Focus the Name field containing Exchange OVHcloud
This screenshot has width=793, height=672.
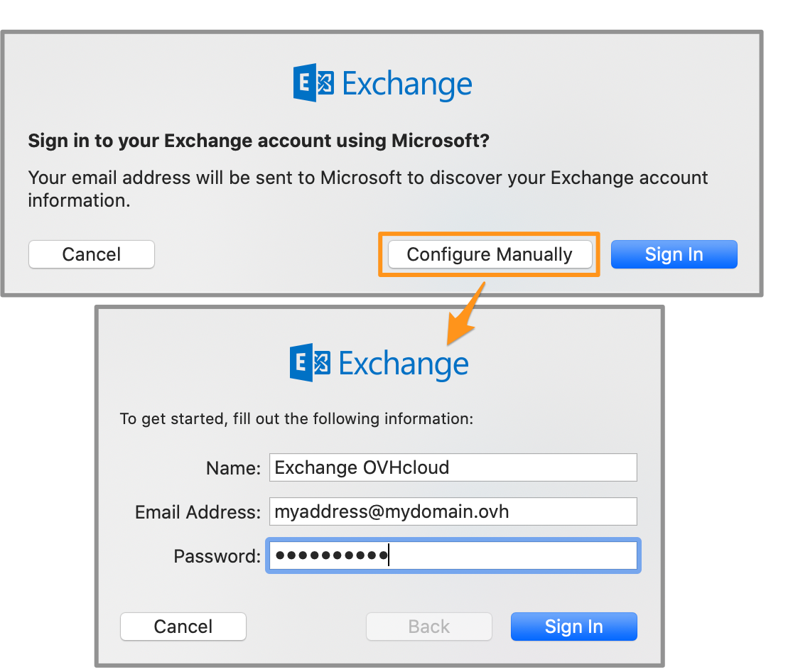click(x=453, y=467)
